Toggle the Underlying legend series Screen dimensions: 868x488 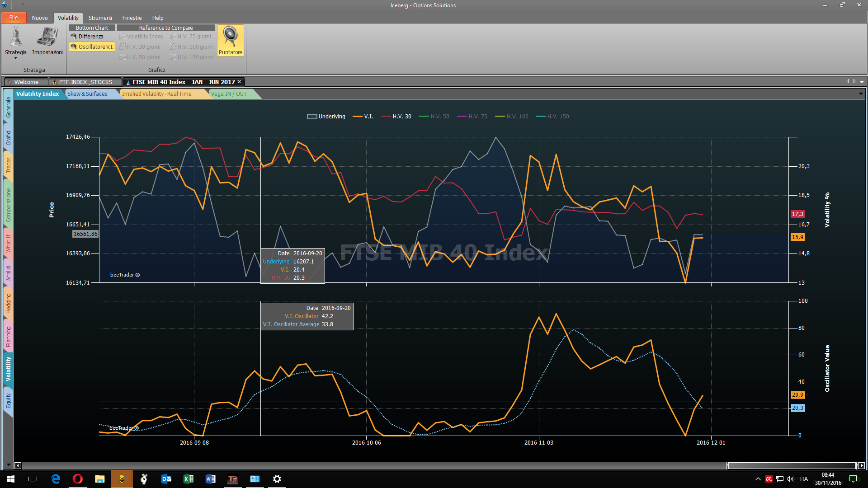pos(326,117)
